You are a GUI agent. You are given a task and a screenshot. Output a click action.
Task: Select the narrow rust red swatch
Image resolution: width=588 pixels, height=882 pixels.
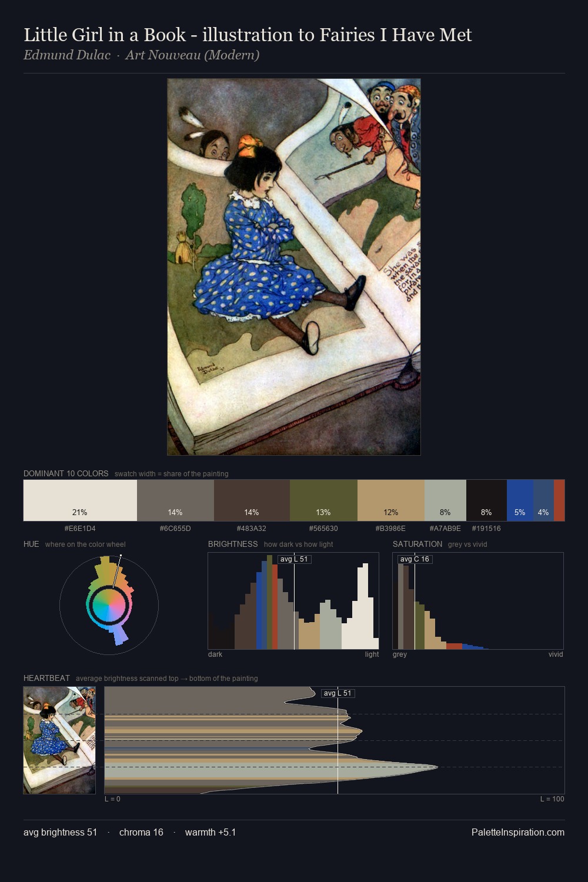tap(559, 500)
